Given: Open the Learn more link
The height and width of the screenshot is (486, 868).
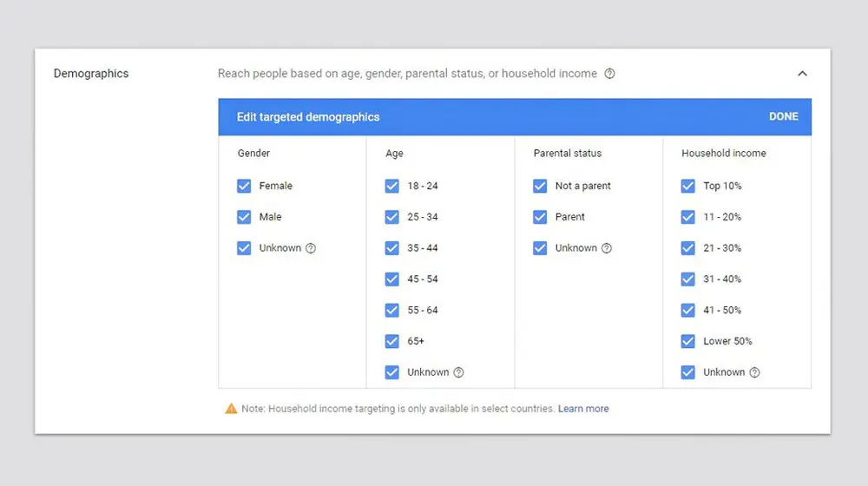Looking at the screenshot, I should pyautogui.click(x=583, y=409).
